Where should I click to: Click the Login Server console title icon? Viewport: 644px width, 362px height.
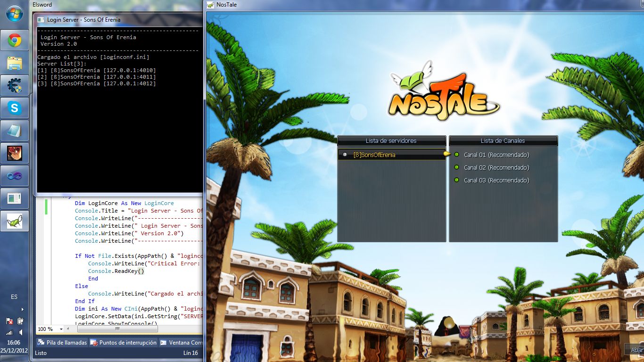(x=41, y=20)
